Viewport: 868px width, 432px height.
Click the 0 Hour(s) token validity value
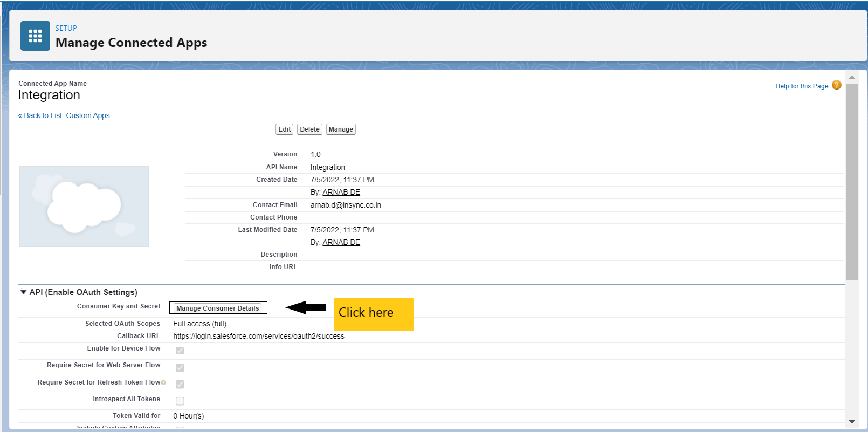tap(189, 416)
